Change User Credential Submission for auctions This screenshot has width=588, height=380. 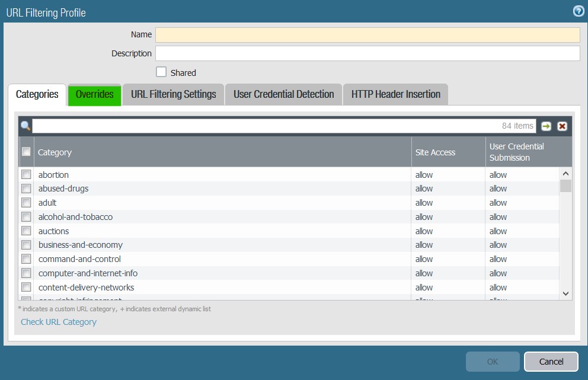point(498,231)
